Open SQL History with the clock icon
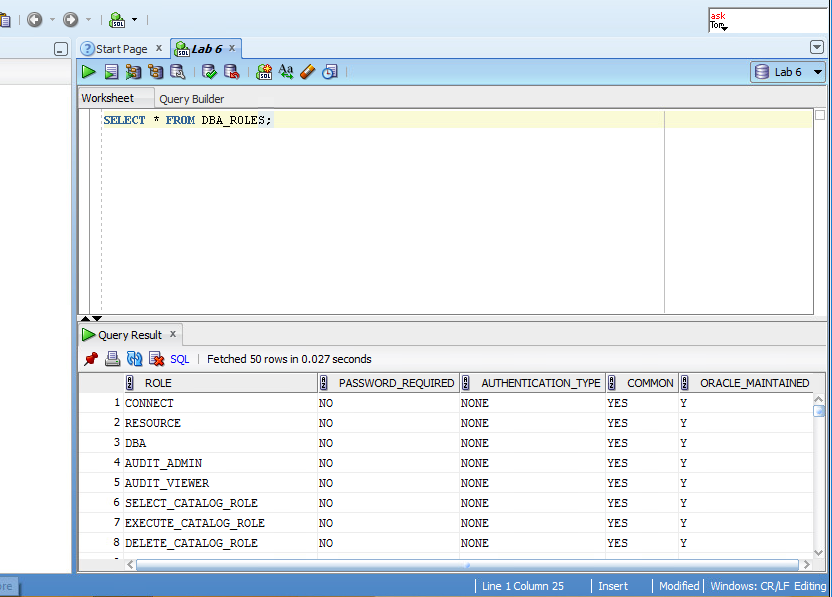 point(330,71)
